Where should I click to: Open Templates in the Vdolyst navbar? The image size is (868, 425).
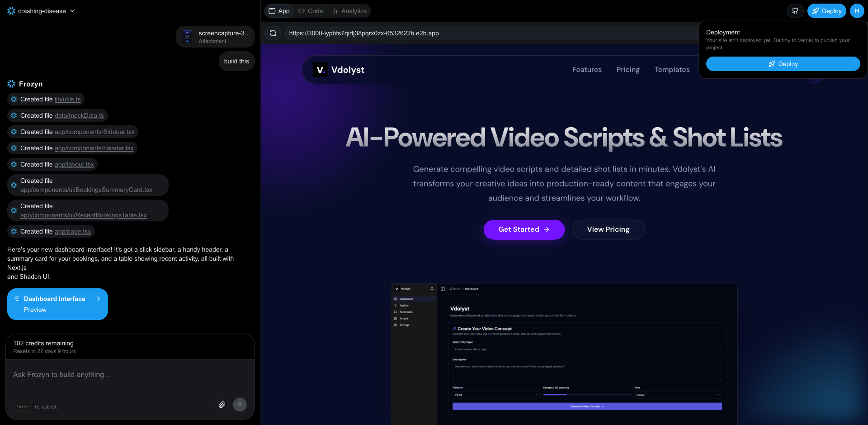tap(672, 70)
